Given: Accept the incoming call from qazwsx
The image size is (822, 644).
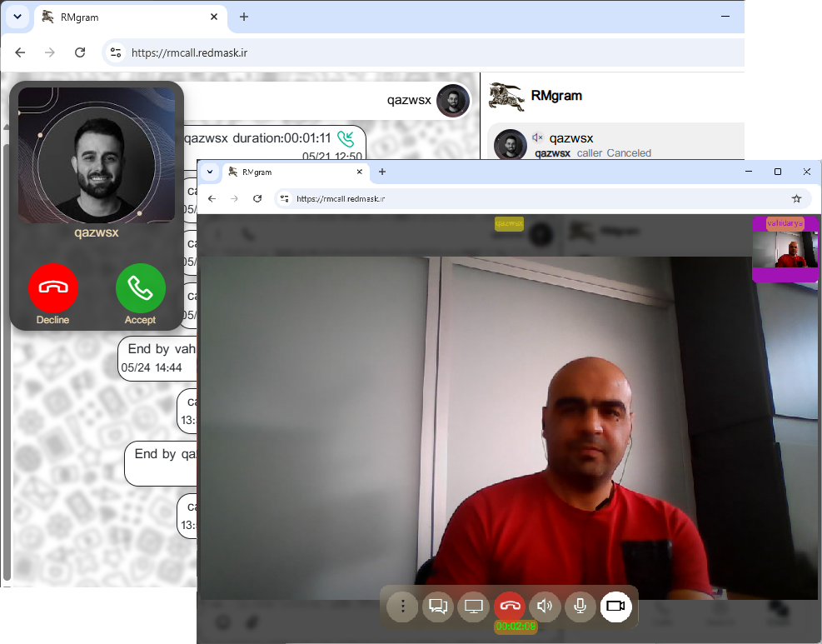Looking at the screenshot, I should (141, 288).
